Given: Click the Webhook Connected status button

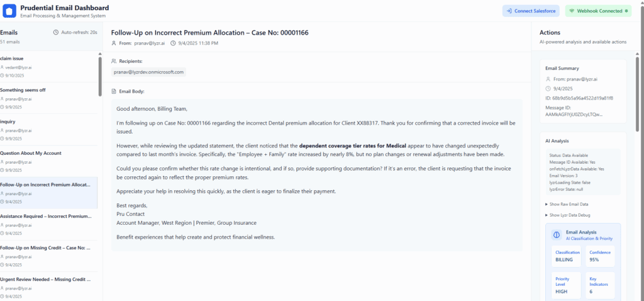Looking at the screenshot, I should (x=597, y=11).
